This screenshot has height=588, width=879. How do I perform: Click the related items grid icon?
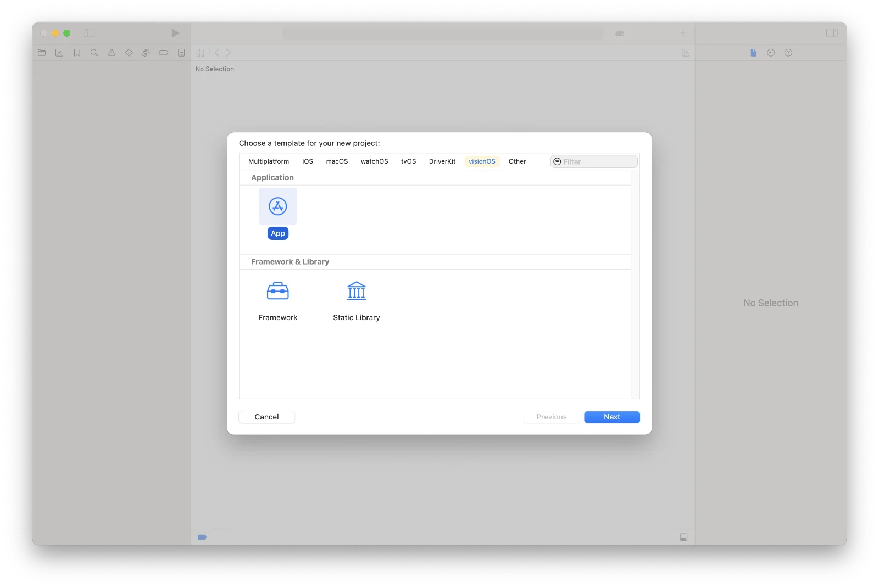pyautogui.click(x=201, y=53)
